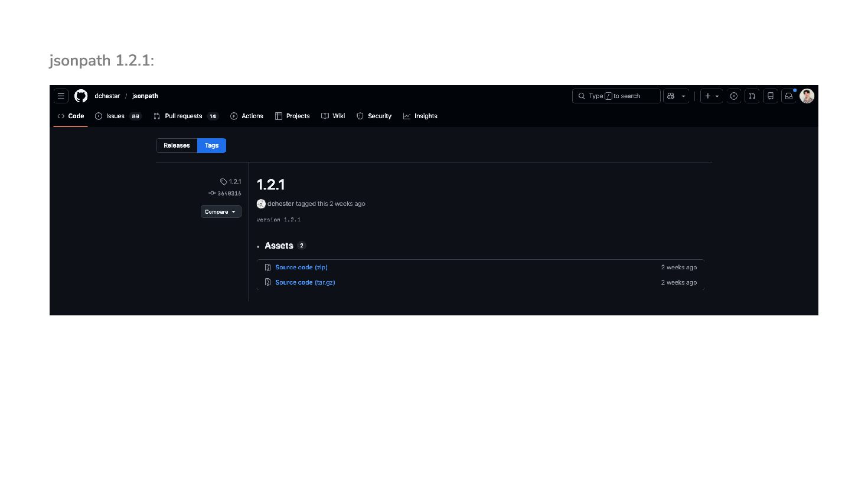Click the dchester avatar beside tagged text

point(261,204)
